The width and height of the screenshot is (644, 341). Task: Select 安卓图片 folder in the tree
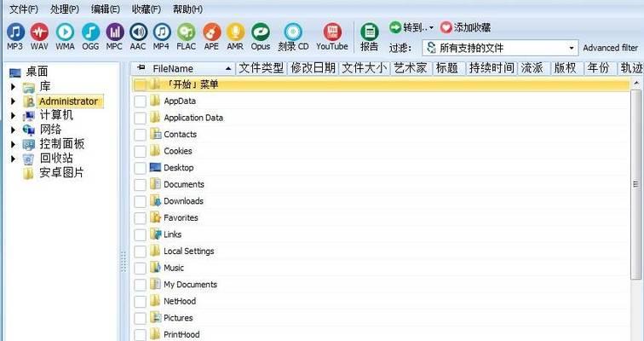[x=61, y=172]
